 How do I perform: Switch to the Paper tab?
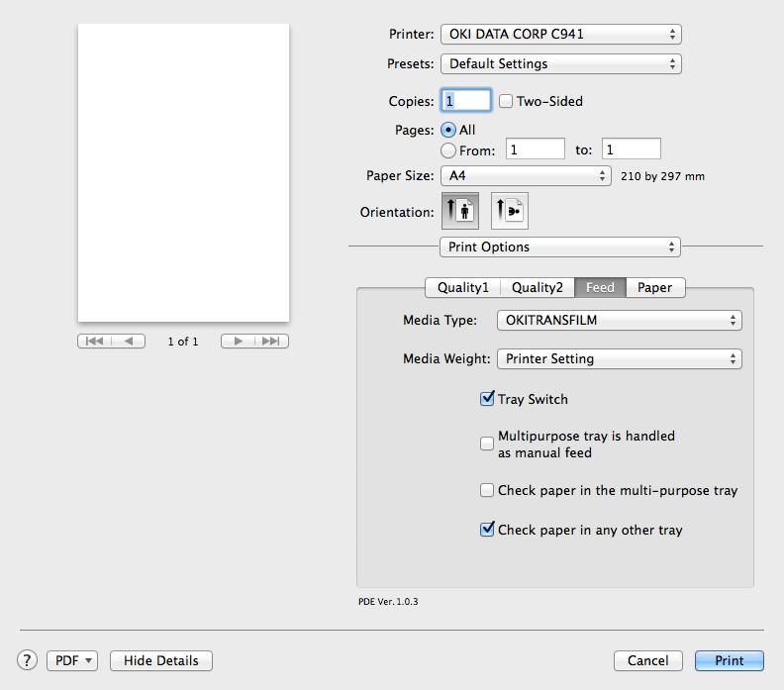[x=655, y=287]
